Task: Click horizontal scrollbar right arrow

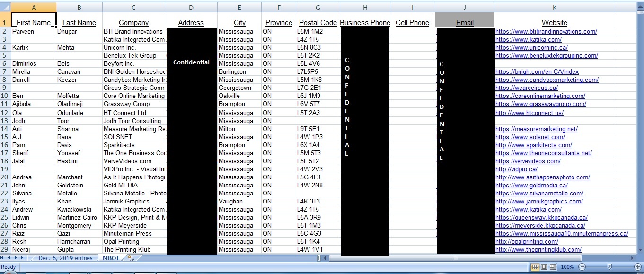Action: 633,258
